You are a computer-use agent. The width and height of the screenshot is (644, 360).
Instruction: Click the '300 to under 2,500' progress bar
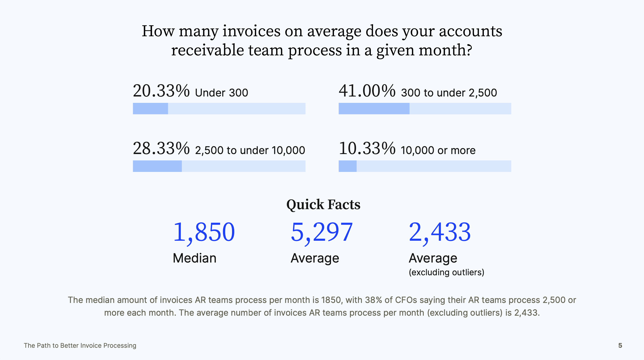(x=425, y=109)
